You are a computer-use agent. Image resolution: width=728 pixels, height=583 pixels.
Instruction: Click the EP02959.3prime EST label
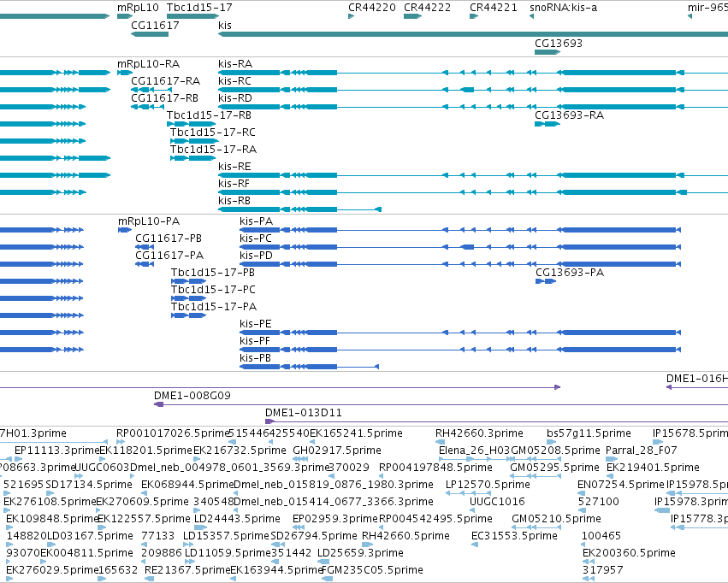[335, 519]
